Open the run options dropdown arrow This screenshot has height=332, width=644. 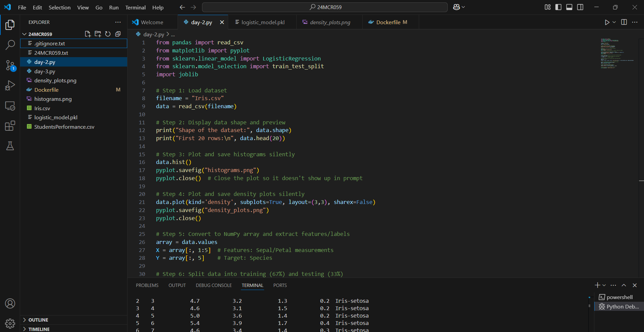[x=614, y=22]
